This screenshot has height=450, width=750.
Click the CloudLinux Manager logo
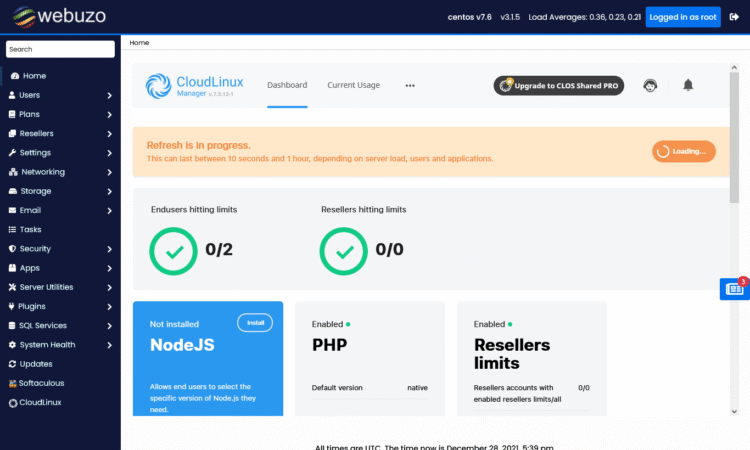click(x=195, y=86)
